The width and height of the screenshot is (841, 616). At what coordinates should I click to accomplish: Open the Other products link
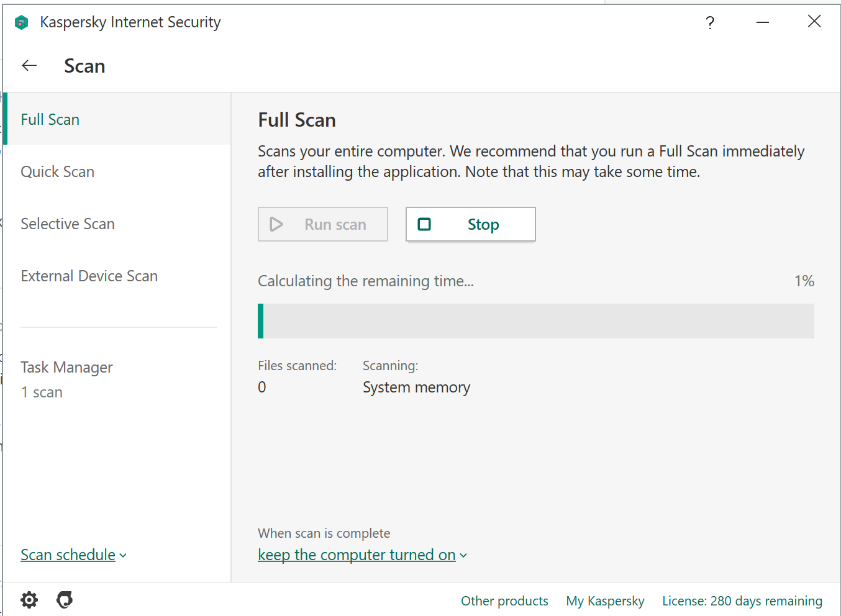[x=504, y=601]
